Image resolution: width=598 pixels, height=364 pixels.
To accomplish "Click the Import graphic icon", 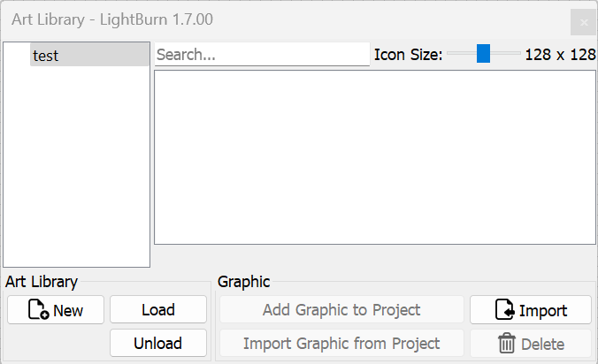I will [x=504, y=310].
